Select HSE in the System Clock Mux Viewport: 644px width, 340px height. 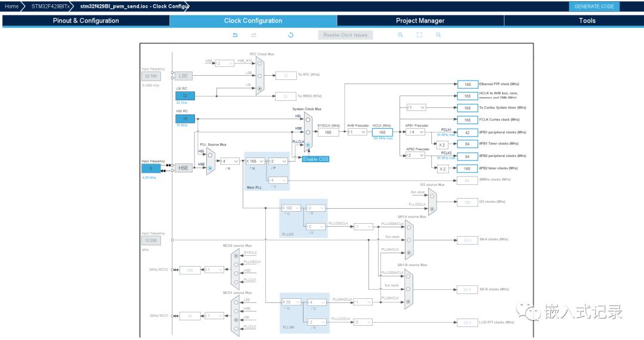click(308, 132)
